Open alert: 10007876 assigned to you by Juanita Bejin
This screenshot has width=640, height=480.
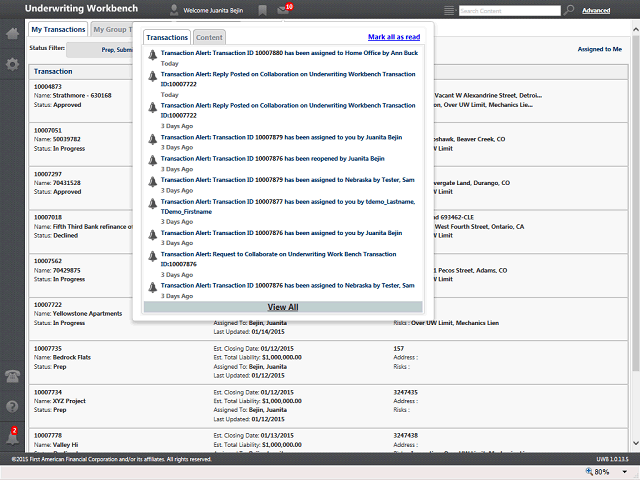[x=281, y=233]
